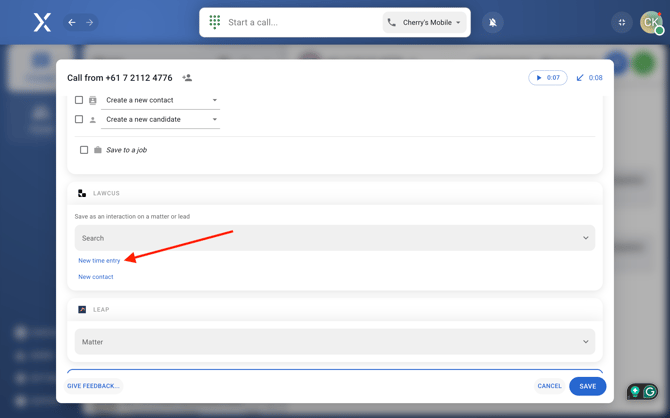Open the Cherry's Mobile device selector
Image resolution: width=670 pixels, height=418 pixels.
click(425, 22)
